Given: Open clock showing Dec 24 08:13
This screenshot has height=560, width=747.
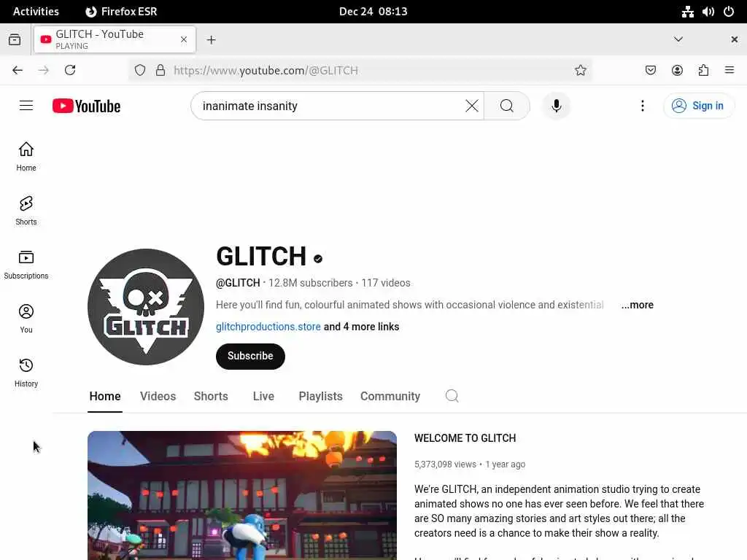Looking at the screenshot, I should point(373,12).
